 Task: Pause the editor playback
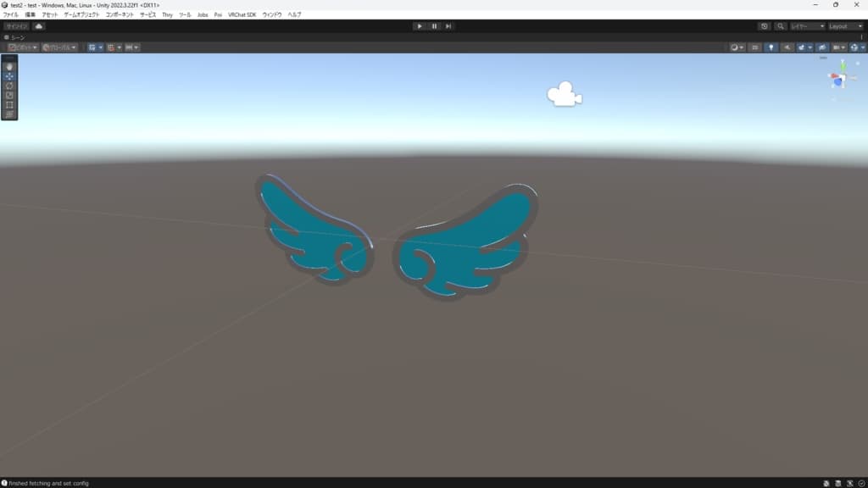pyautogui.click(x=434, y=26)
